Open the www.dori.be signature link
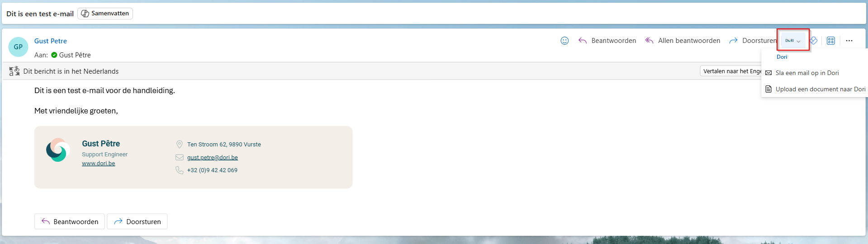The height and width of the screenshot is (244, 868). click(x=99, y=164)
